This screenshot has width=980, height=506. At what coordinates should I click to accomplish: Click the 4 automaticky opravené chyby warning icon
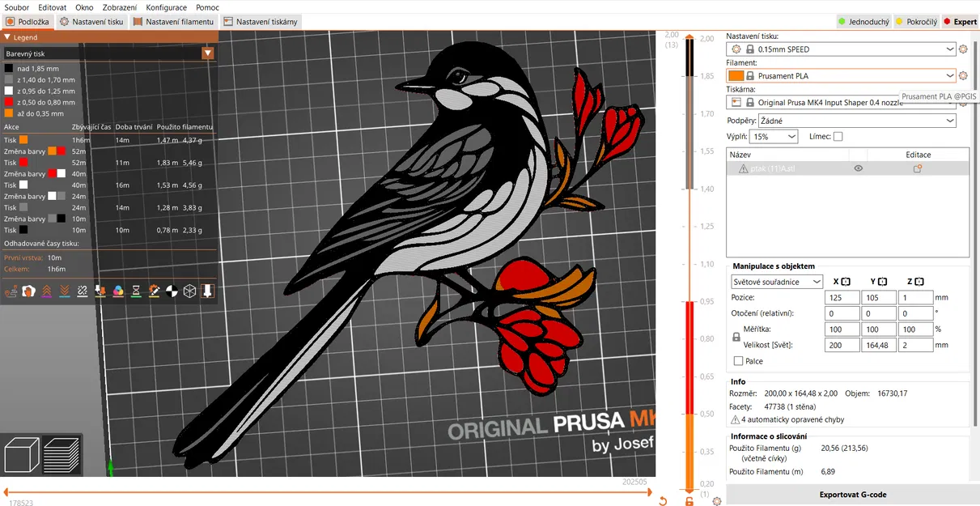tap(735, 420)
